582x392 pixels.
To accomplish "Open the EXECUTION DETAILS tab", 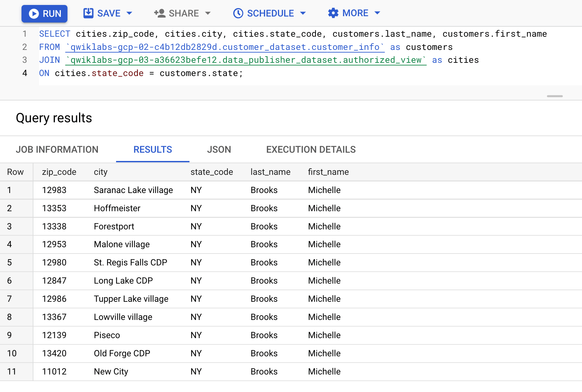I will coord(311,149).
